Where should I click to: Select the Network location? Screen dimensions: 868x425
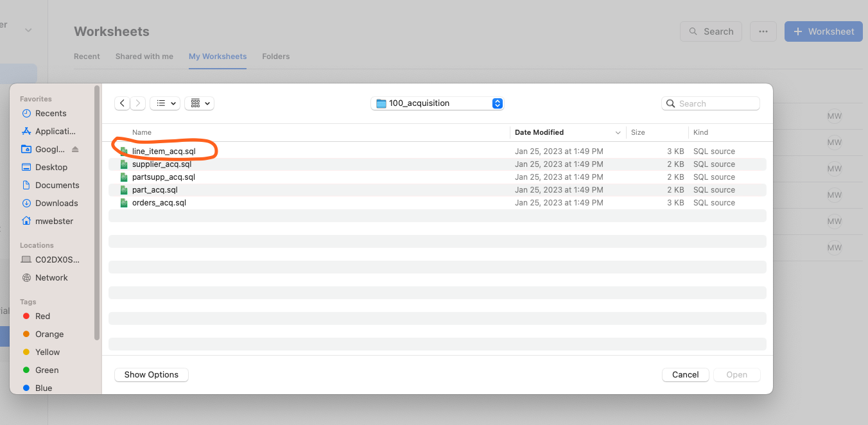tap(51, 277)
